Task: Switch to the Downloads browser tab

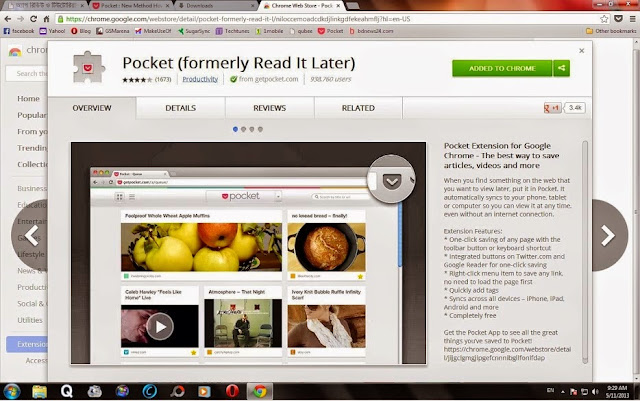Action: pos(214,5)
